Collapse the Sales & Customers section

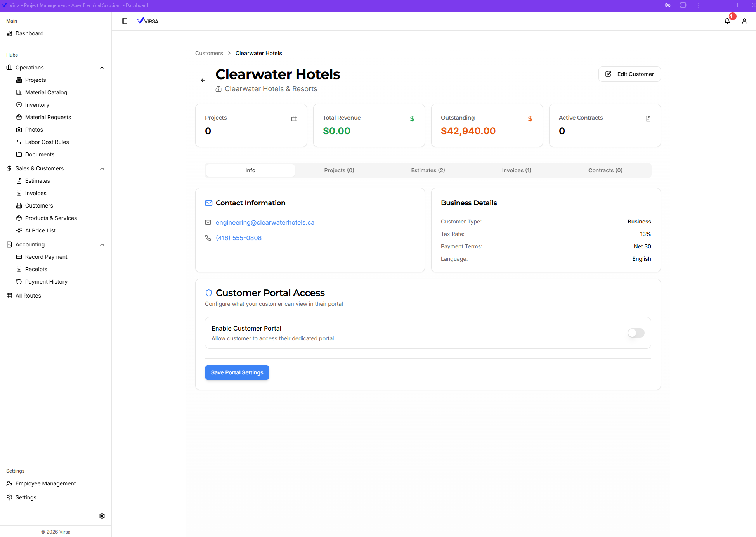[102, 168]
